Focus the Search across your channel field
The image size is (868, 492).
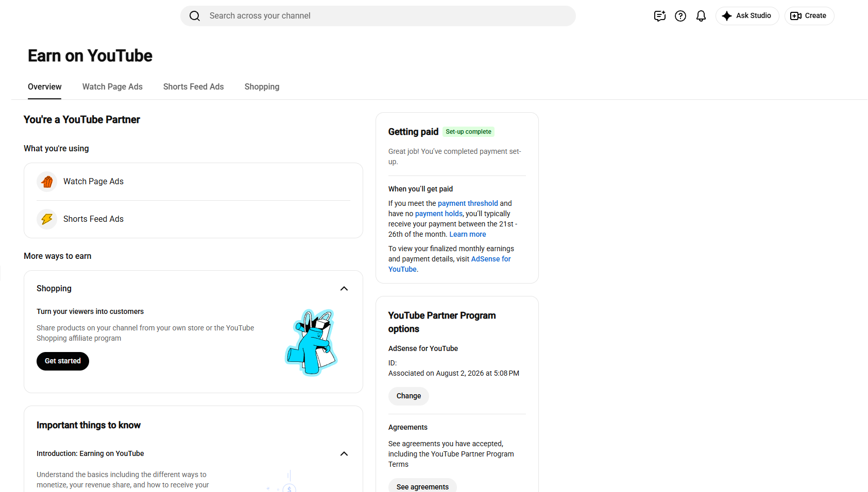(378, 16)
